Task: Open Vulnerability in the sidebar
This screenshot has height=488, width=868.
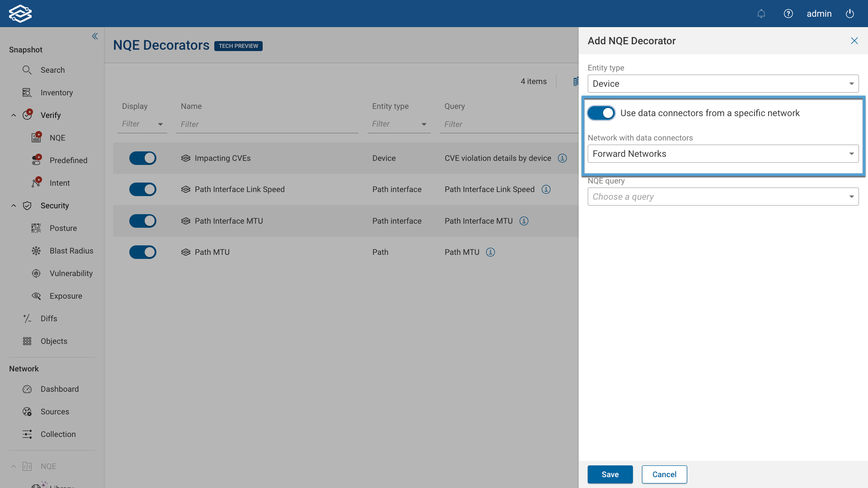Action: [71, 273]
